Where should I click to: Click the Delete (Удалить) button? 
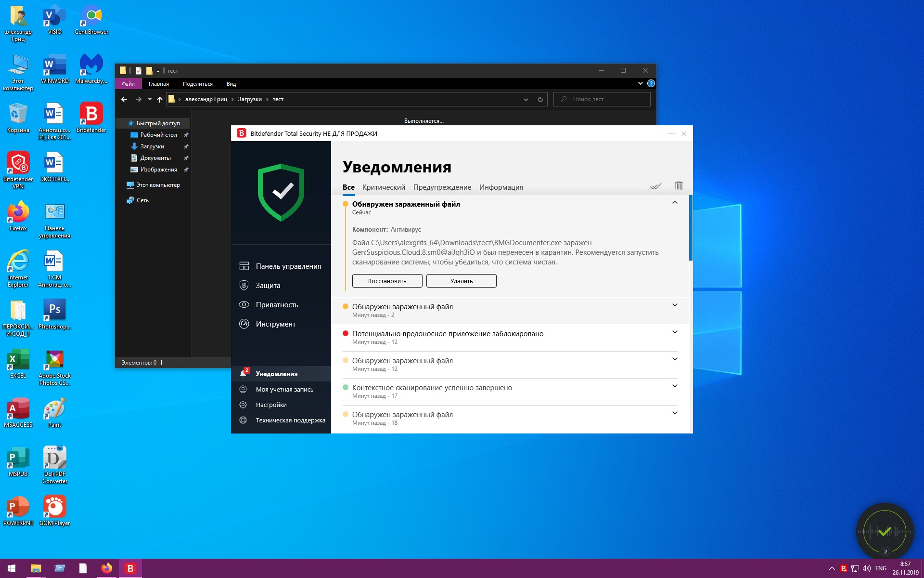tap(461, 281)
